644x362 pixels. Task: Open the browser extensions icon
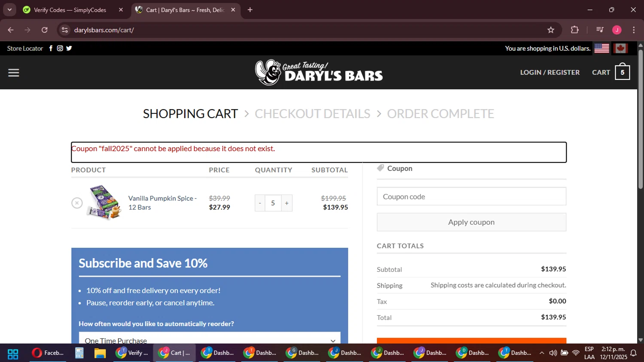[x=574, y=30]
